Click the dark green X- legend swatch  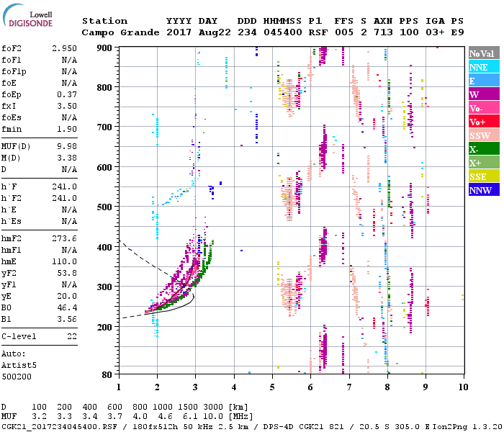click(484, 149)
